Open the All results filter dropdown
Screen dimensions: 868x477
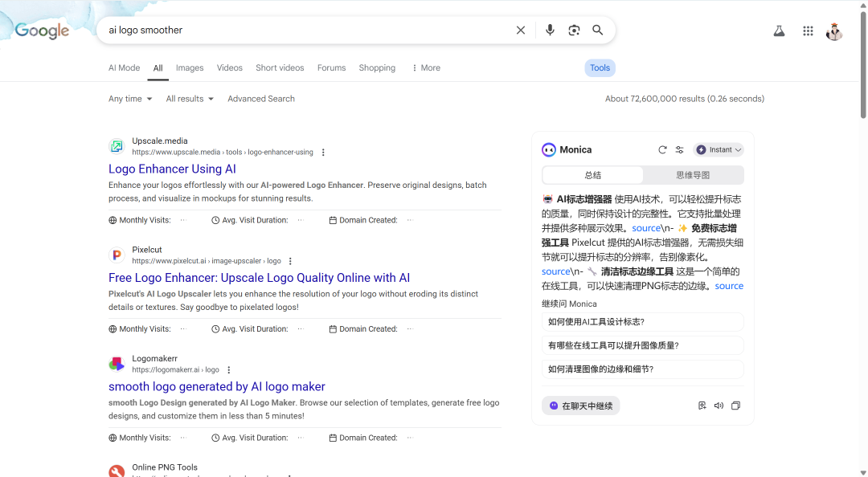[x=190, y=99]
